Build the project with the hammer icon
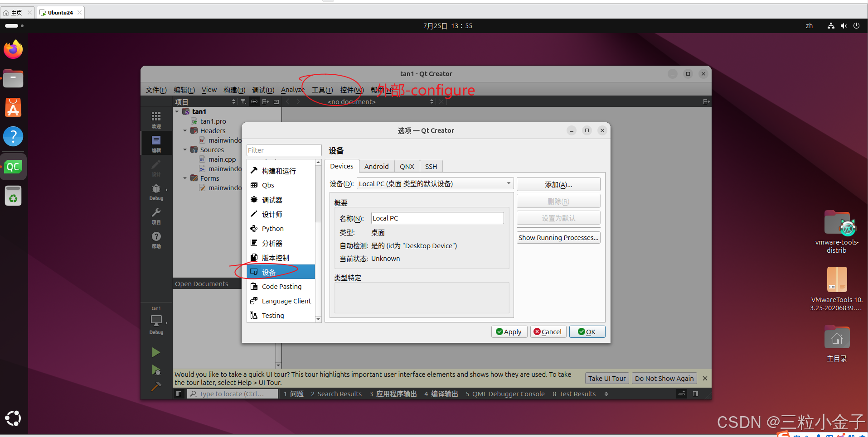Viewport: 868px width, 437px height. coord(156,386)
